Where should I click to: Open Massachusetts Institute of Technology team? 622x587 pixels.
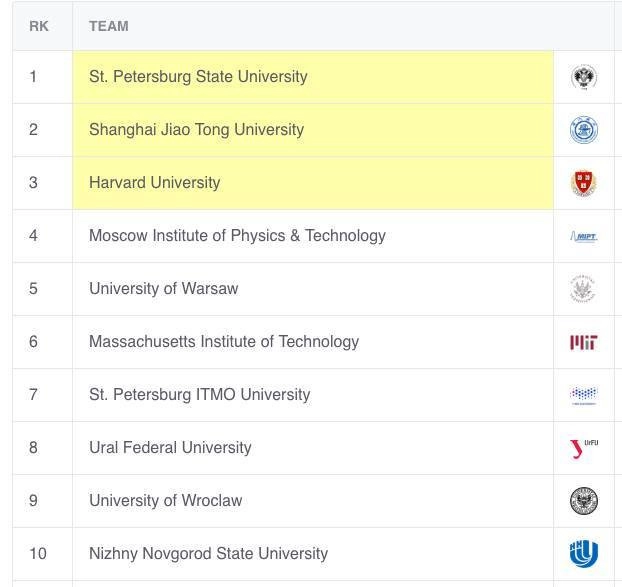(x=224, y=342)
